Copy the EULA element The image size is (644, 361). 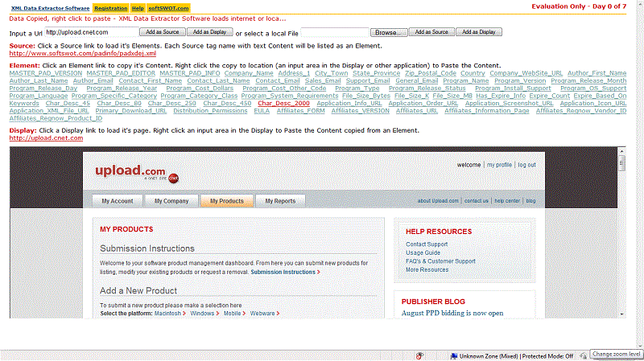click(x=262, y=111)
